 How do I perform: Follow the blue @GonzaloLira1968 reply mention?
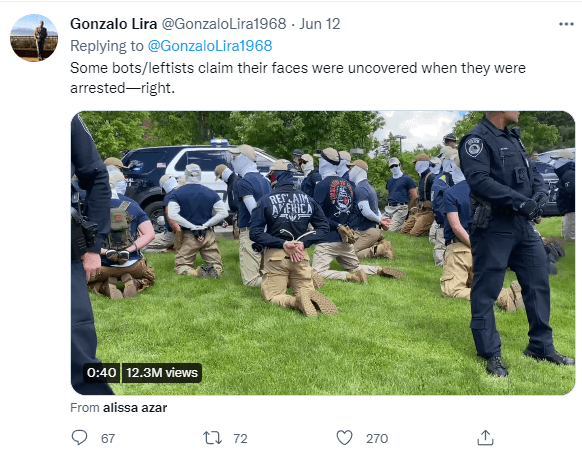pos(210,46)
